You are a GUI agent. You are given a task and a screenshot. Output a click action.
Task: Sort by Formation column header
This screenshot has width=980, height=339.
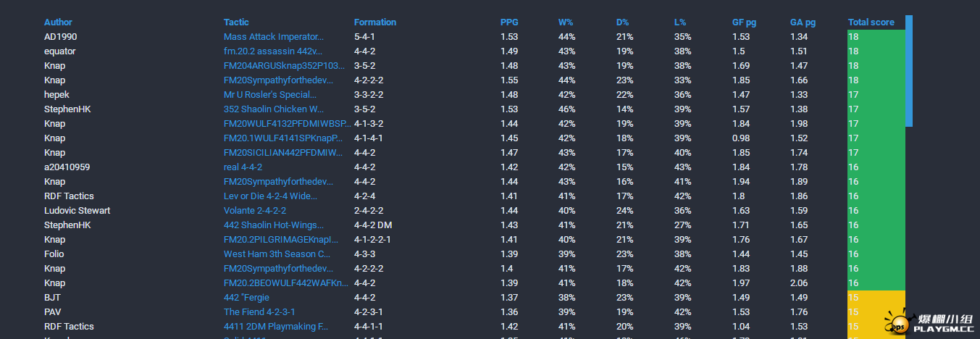click(x=375, y=22)
